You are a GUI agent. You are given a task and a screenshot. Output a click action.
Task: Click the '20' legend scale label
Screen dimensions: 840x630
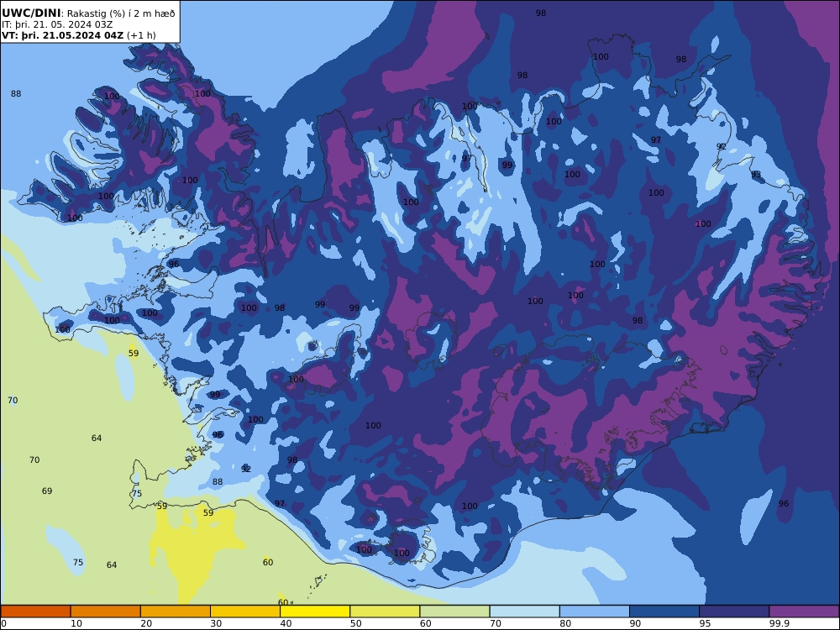tap(146, 623)
